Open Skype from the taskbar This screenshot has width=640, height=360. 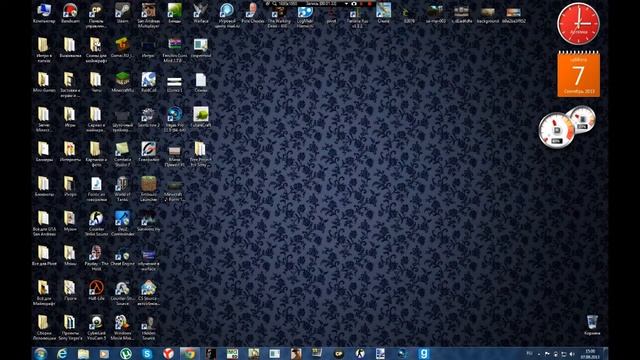click(x=147, y=353)
